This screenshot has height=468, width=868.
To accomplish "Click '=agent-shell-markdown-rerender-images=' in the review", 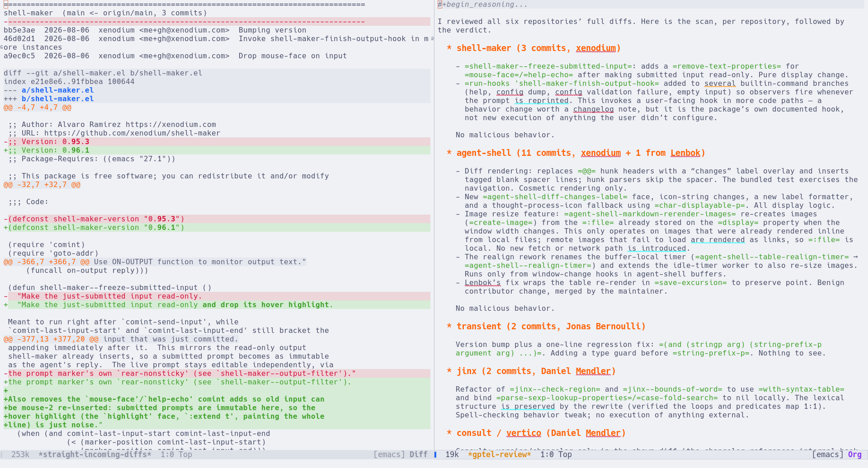I will point(650,214).
